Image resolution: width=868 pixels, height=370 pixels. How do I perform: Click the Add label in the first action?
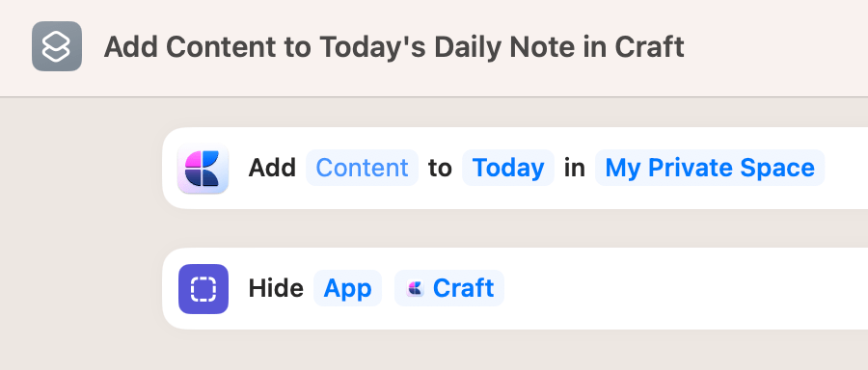point(272,168)
